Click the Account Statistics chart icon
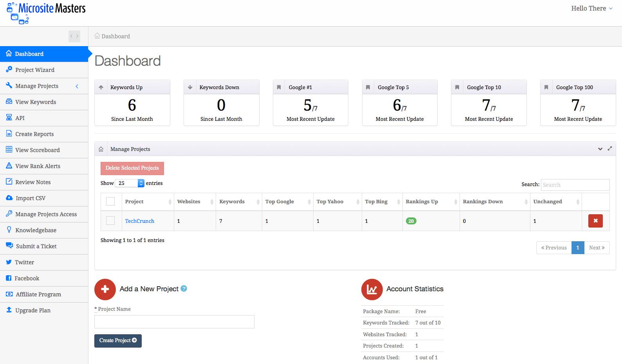Image resolution: width=622 pixels, height=364 pixels. [371, 289]
